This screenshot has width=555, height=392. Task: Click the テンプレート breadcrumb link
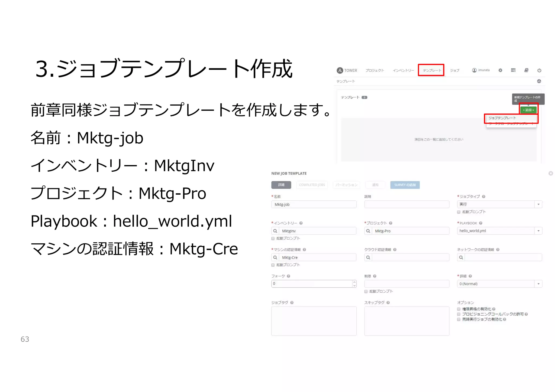(x=346, y=81)
